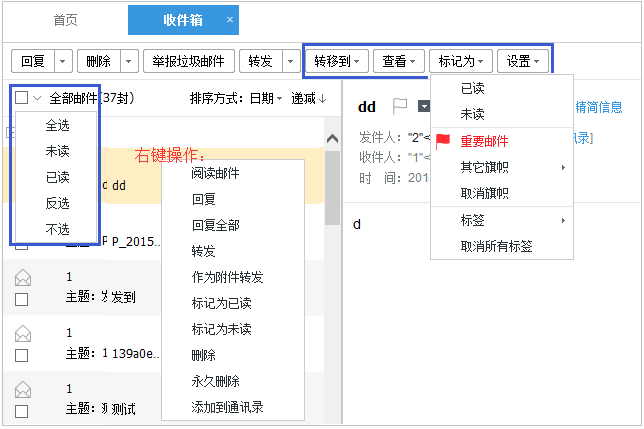This screenshot has width=644, height=429.
Task: Click the envelope icon of the 测试 email
Action: (22, 388)
